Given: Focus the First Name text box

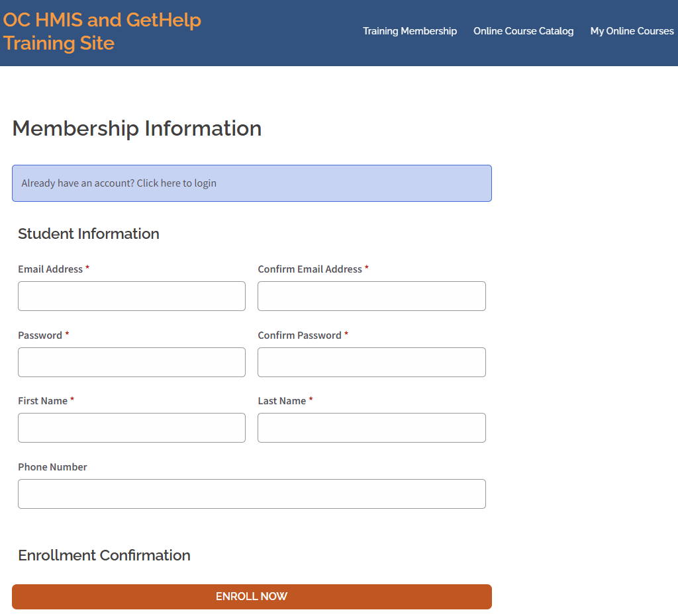Looking at the screenshot, I should pyautogui.click(x=132, y=428).
